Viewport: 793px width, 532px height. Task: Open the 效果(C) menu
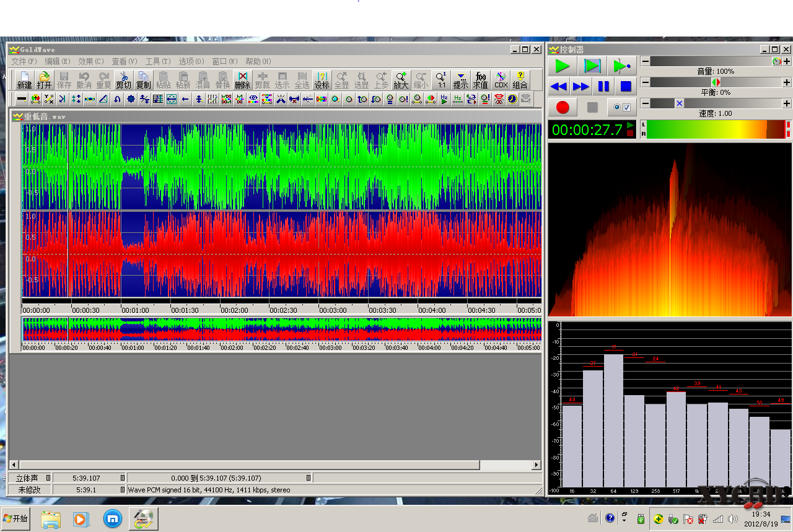[91, 61]
